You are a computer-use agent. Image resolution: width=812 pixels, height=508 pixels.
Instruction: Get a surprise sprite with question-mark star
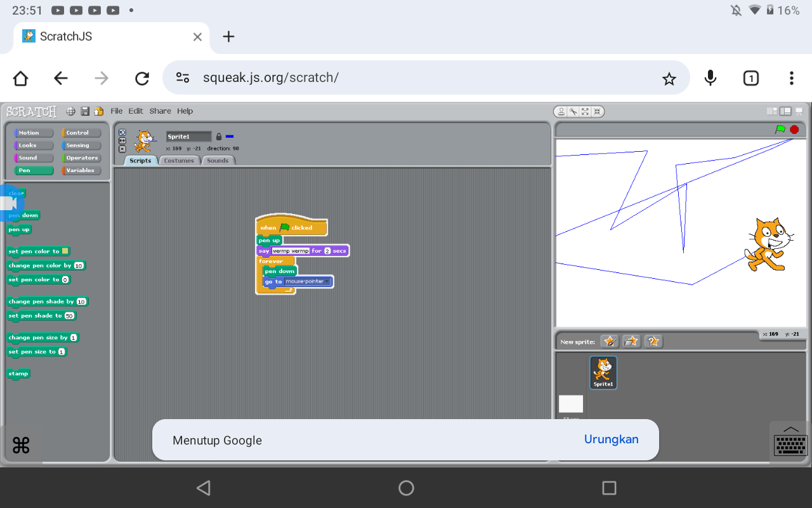coord(653,342)
